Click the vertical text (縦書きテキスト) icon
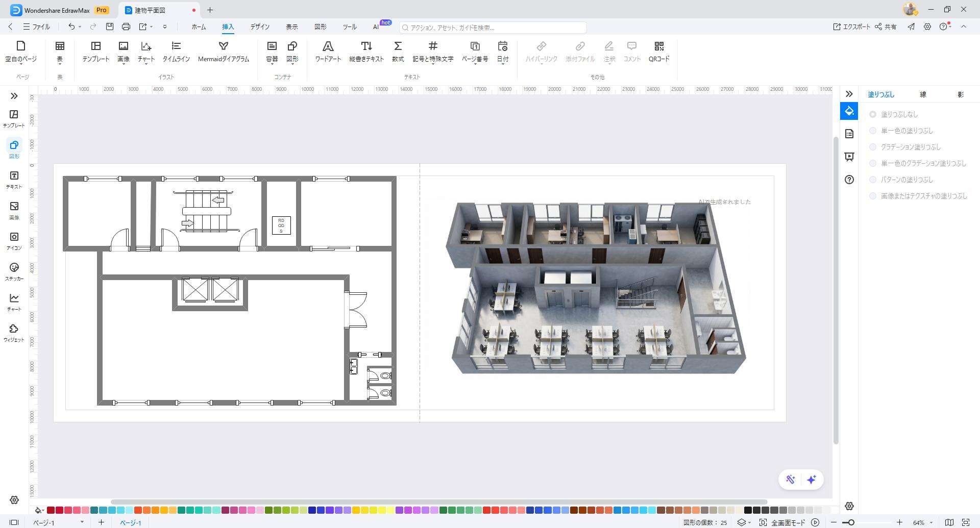980x528 pixels. (x=366, y=52)
